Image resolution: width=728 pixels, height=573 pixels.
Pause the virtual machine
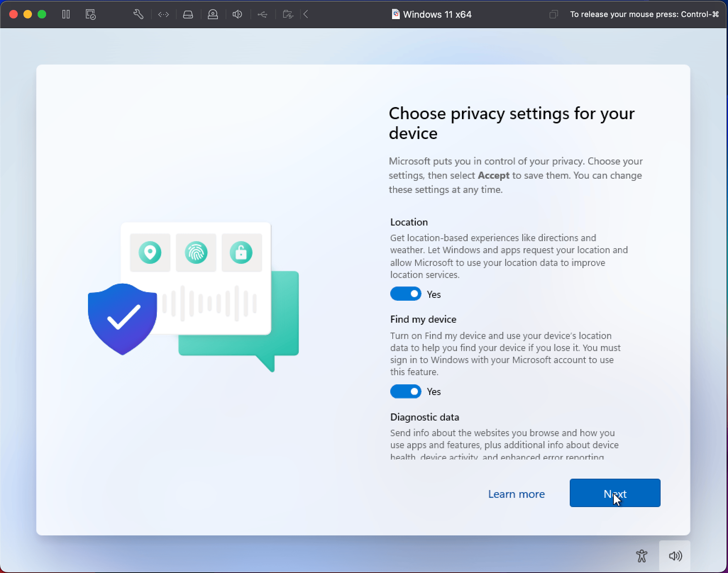(66, 14)
